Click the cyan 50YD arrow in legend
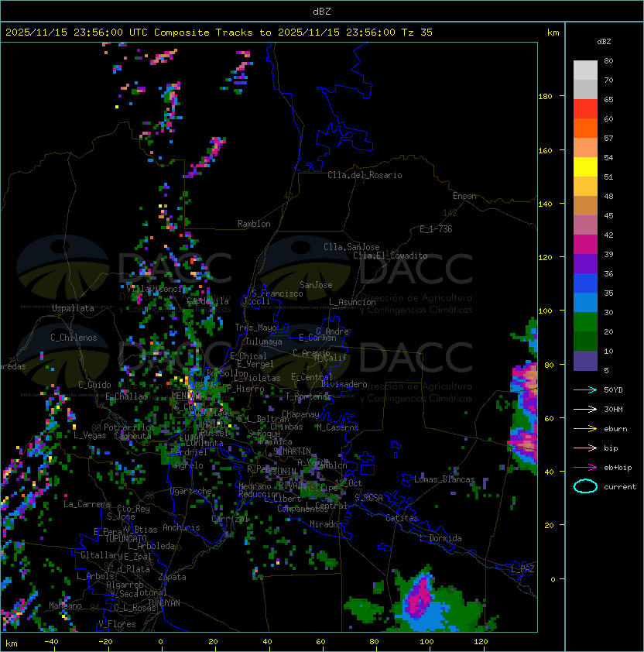 585,389
